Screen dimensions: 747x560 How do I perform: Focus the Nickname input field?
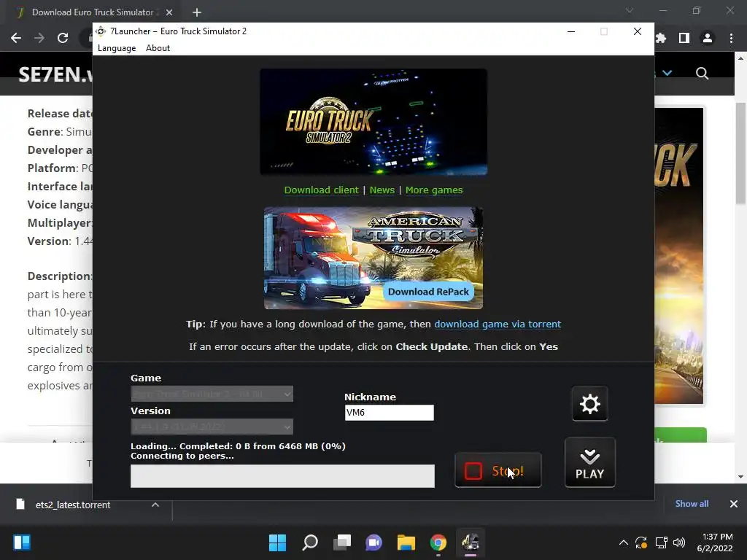(390, 413)
